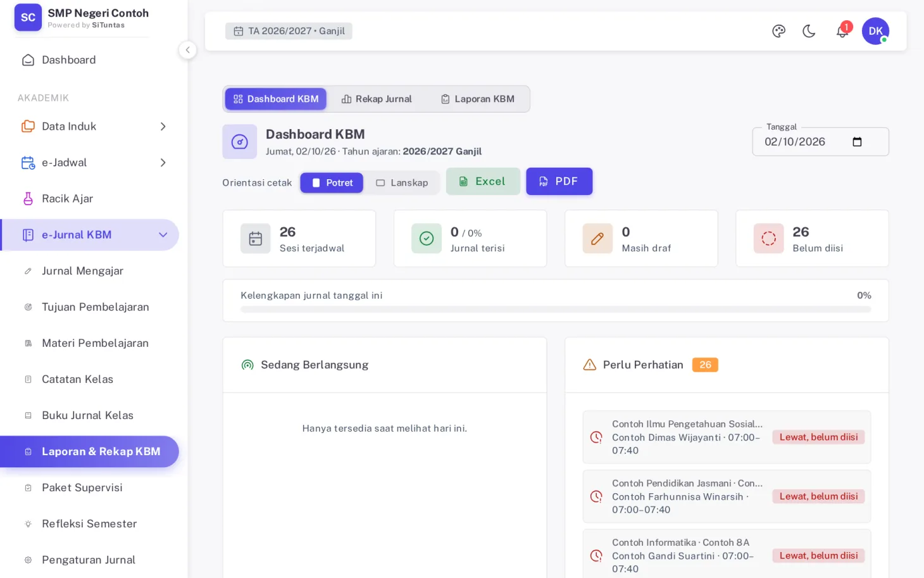Open Catatan Kelas submenu item
This screenshot has height=578, width=924.
pos(90,379)
